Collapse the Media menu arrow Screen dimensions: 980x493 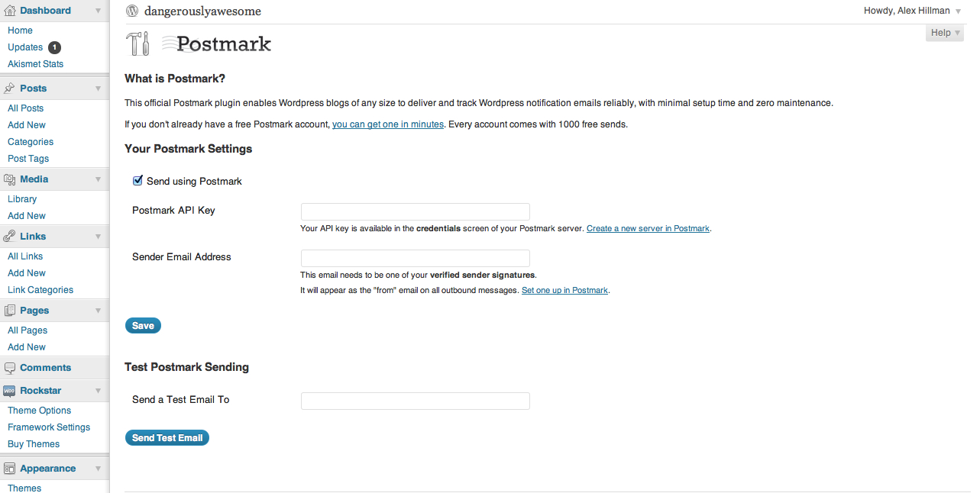tap(98, 179)
